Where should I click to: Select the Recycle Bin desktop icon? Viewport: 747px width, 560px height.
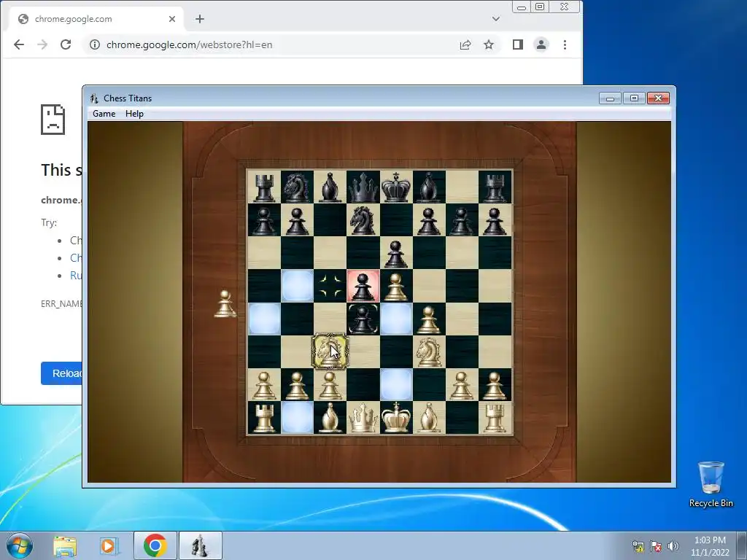coord(711,485)
